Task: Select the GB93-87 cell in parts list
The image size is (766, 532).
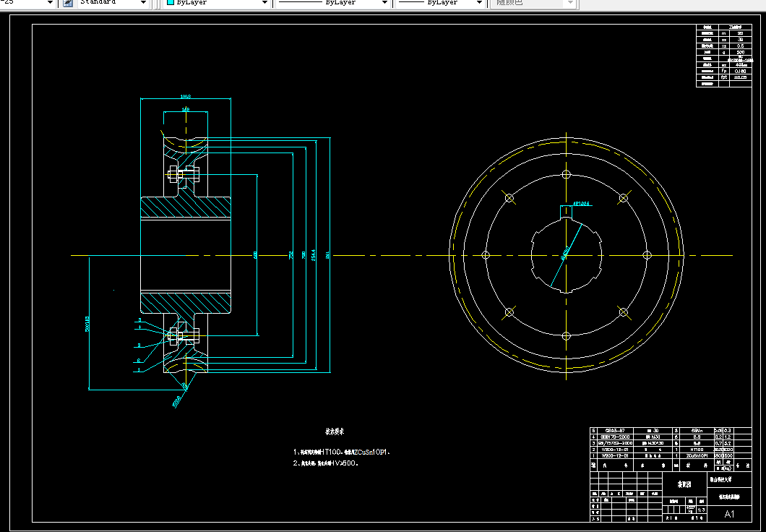Action: pos(615,430)
